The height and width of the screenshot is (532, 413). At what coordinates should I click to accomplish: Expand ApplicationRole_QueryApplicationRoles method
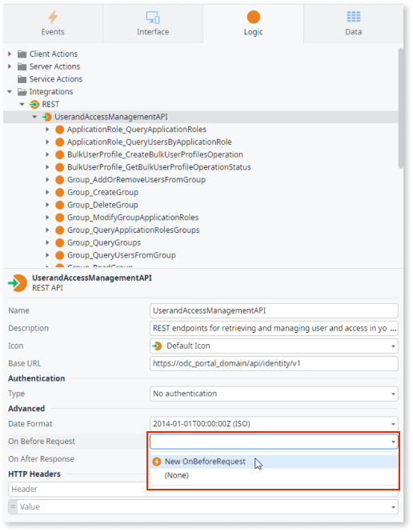click(x=47, y=130)
